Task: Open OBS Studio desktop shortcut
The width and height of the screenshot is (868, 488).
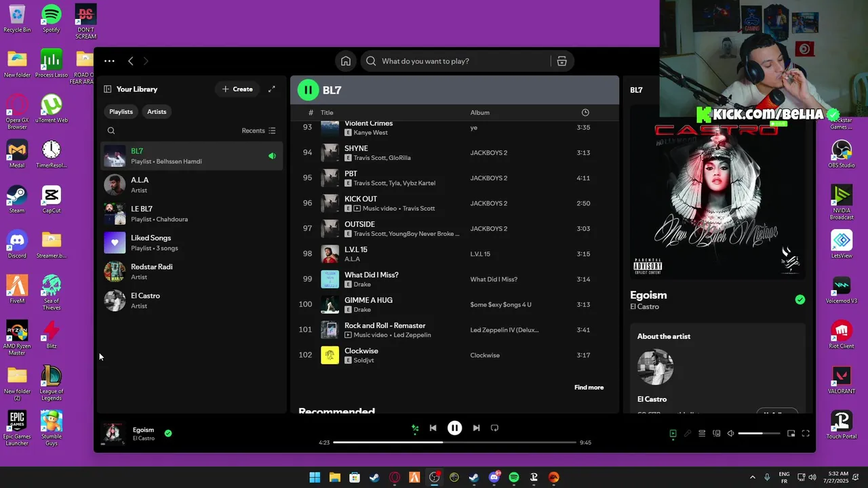Action: (841, 154)
